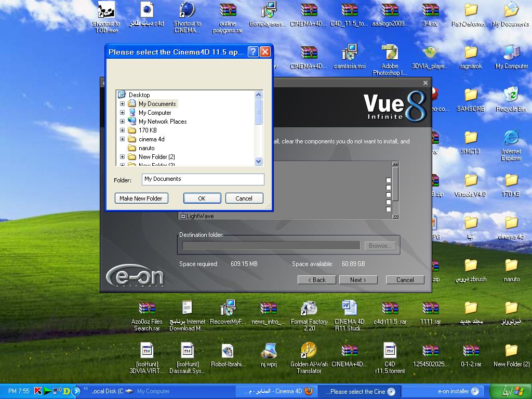
Task: Click Make New Folder button
Action: (x=141, y=198)
